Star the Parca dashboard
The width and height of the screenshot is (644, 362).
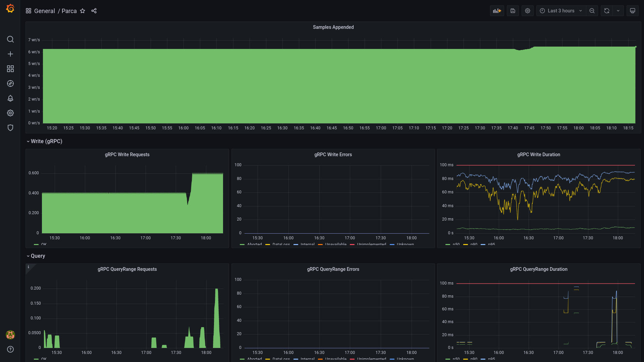pos(83,11)
